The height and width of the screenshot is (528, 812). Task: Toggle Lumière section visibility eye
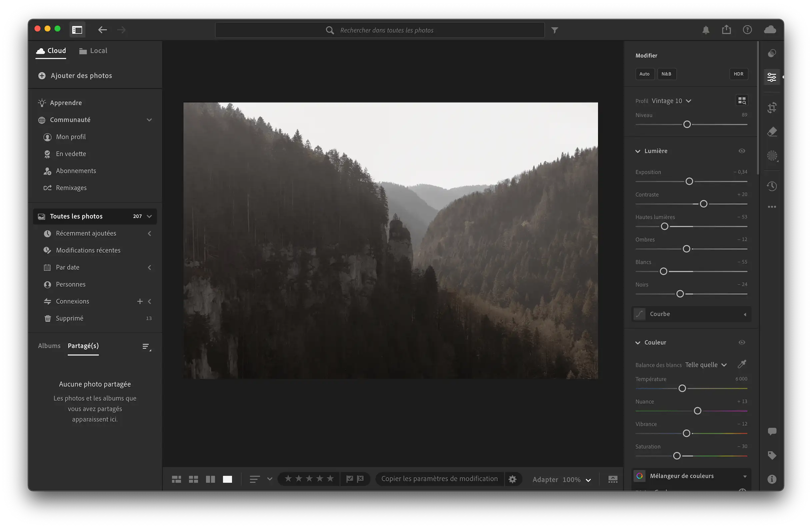[x=742, y=151]
